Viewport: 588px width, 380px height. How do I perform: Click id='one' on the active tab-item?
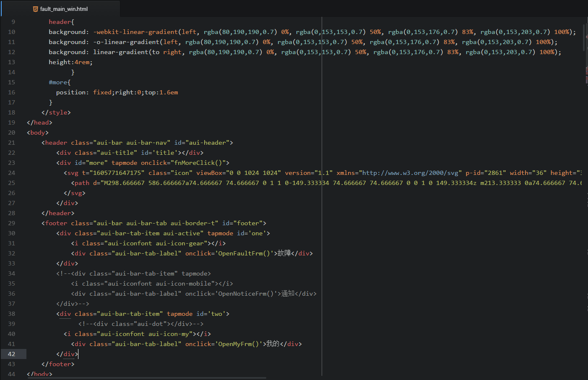click(252, 233)
